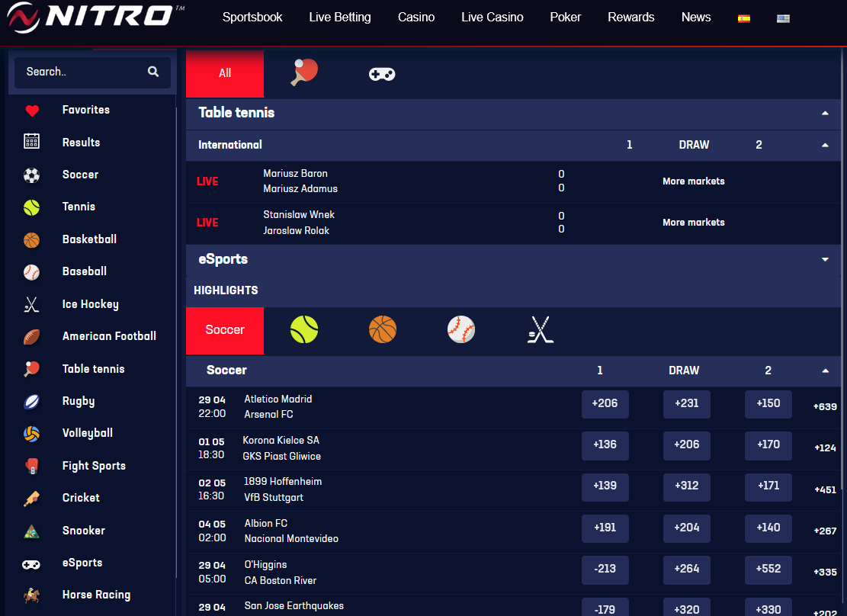The image size is (847, 616).
Task: Bet +231 draw Atletico Madrid vs Arsenal
Action: click(687, 404)
